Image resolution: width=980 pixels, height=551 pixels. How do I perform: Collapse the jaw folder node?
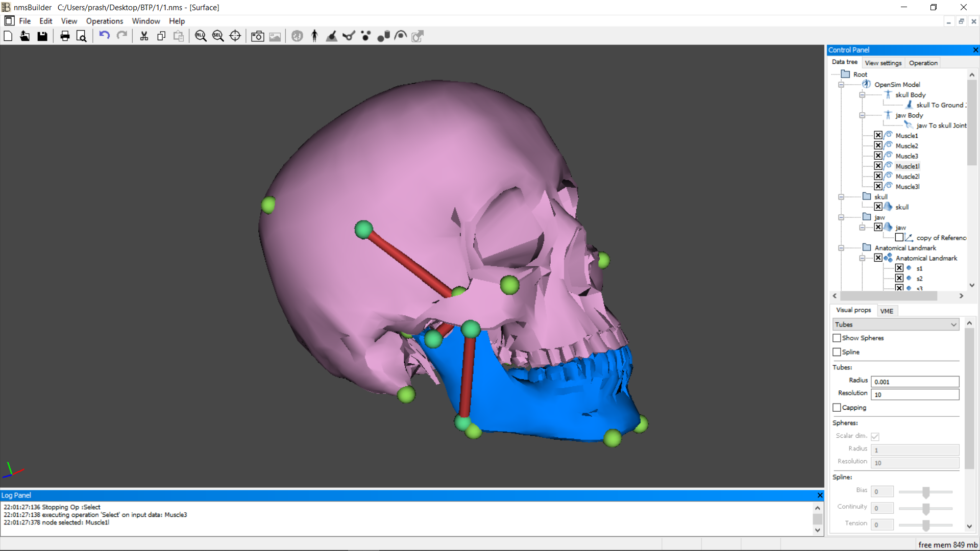click(841, 217)
